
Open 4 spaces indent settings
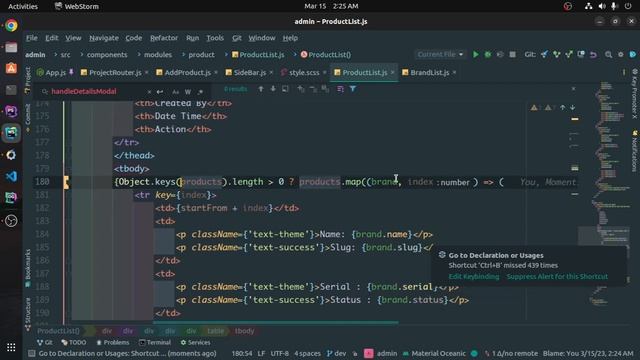tap(307, 353)
